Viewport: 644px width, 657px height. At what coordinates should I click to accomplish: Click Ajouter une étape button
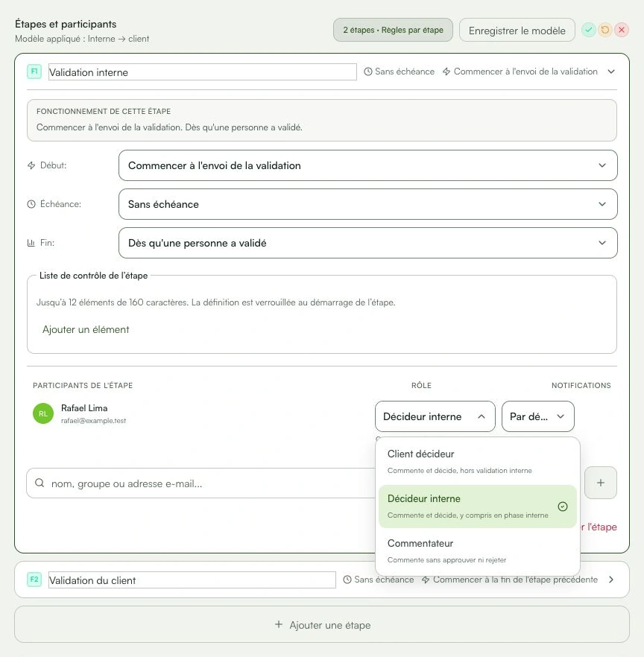pos(322,625)
